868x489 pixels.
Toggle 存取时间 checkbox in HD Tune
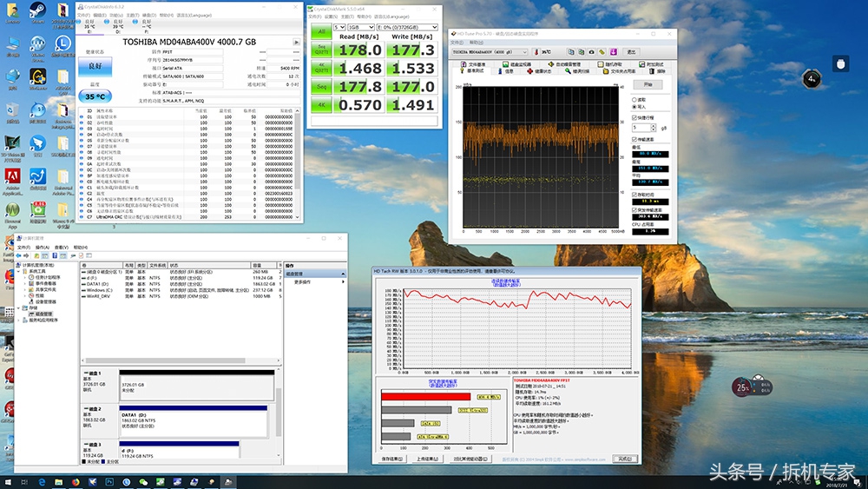tap(635, 195)
